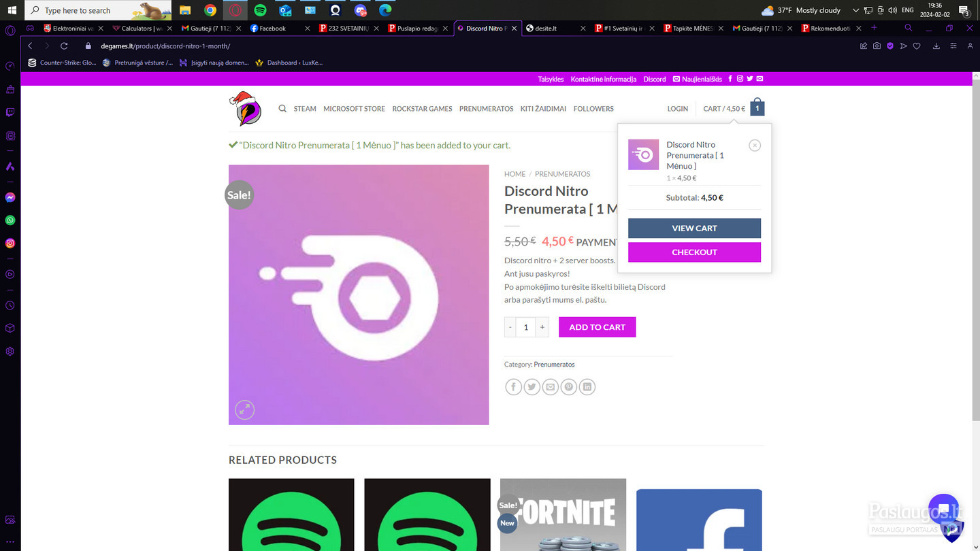
Task: Open ROCKSTAR GAMES menu category
Action: [x=422, y=109]
